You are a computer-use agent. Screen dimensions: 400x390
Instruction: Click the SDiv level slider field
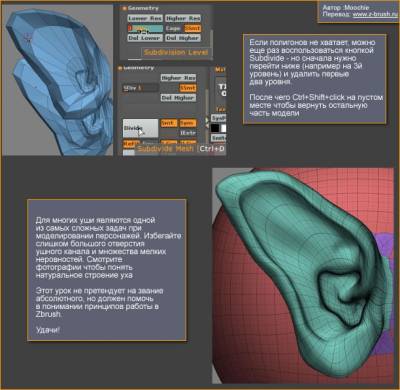(140, 88)
